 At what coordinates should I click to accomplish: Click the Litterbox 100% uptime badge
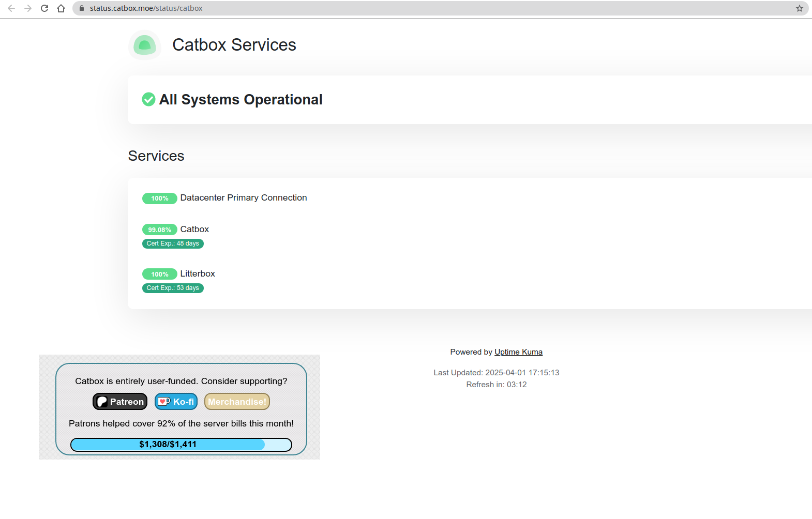click(x=159, y=274)
